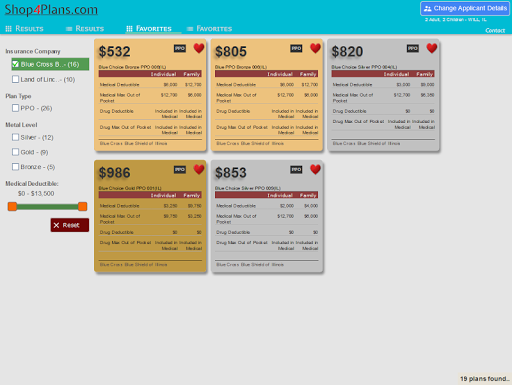Remove the $820 plan from favorites

pyautogui.click(x=431, y=48)
